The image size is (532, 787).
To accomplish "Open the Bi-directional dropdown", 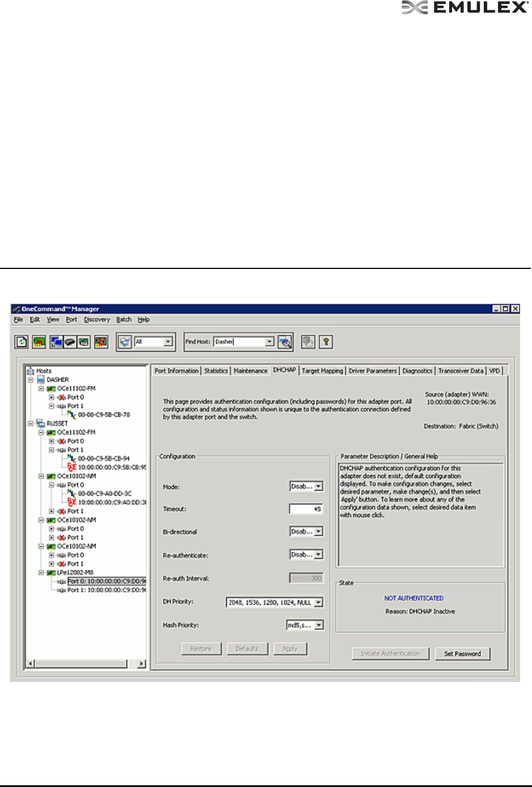I will pyautogui.click(x=319, y=532).
